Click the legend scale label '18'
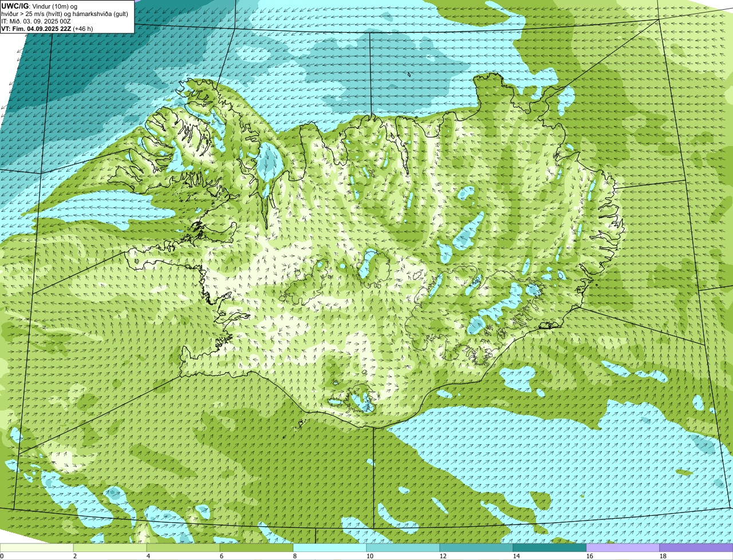The height and width of the screenshot is (560, 733). click(663, 556)
